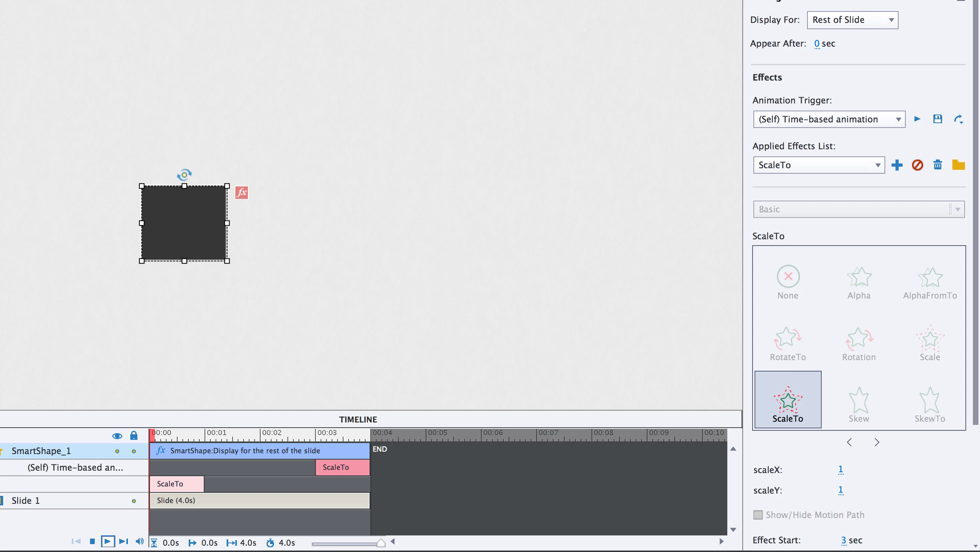Screen dimensions: 980x552
Task: Click the blue plus add effect icon
Action: click(897, 165)
